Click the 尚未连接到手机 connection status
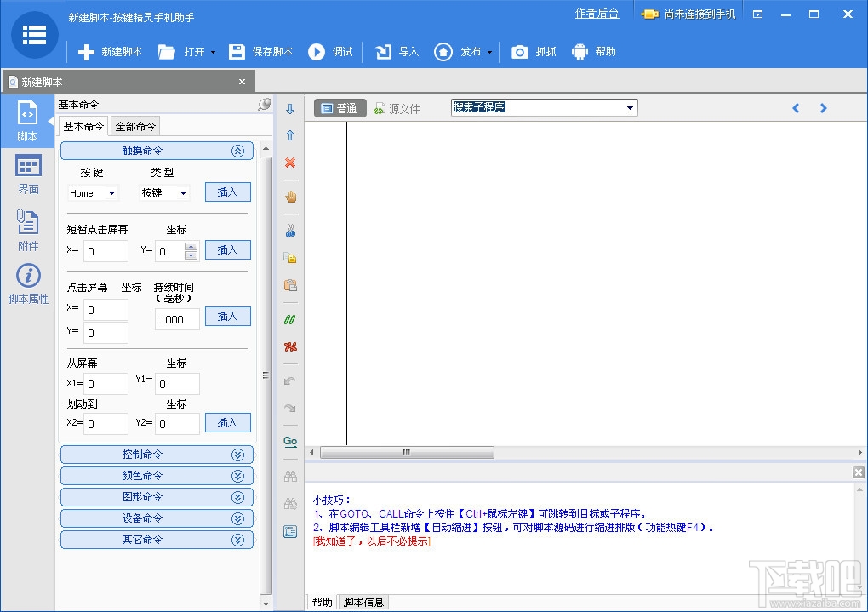Screen dimensions: 868x612 pyautogui.click(x=688, y=14)
